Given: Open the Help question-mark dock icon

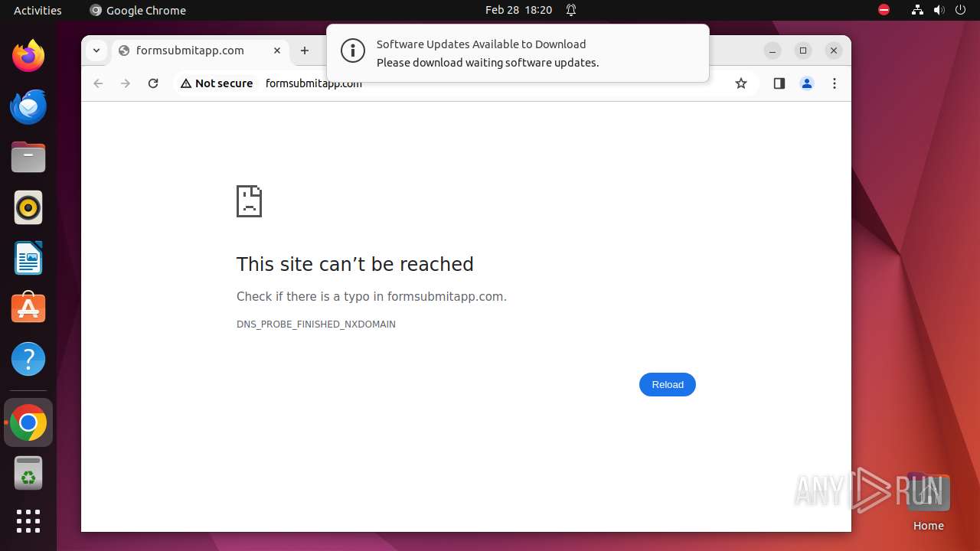Looking at the screenshot, I should pyautogui.click(x=28, y=359).
